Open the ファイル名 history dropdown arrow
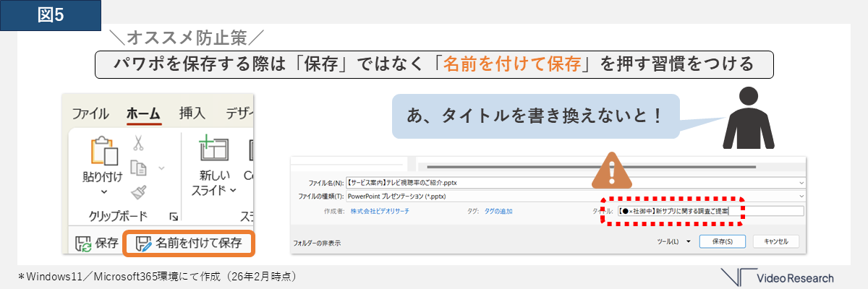This screenshot has height=289, width=868. 801,182
